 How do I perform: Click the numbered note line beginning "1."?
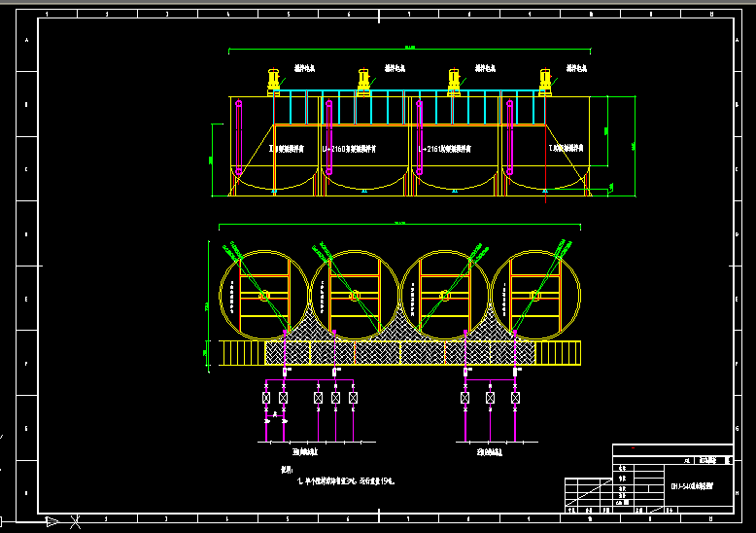(346, 481)
